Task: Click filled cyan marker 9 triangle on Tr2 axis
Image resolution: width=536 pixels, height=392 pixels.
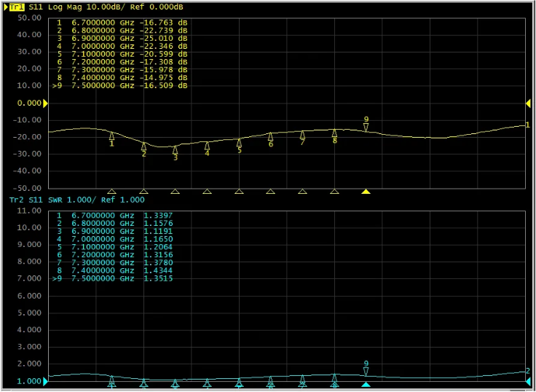Action: tap(366, 385)
